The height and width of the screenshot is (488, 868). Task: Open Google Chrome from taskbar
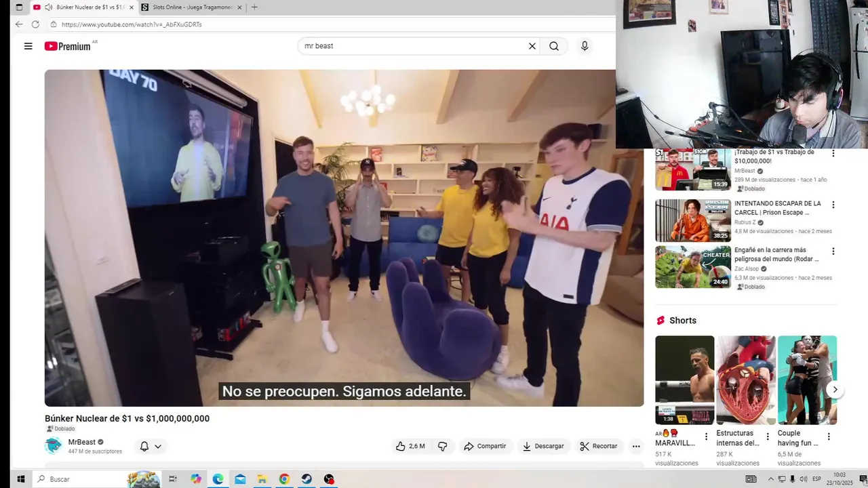(x=284, y=479)
